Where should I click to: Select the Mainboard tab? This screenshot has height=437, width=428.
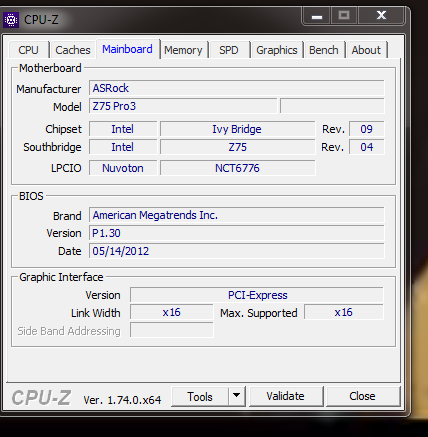pos(127,49)
